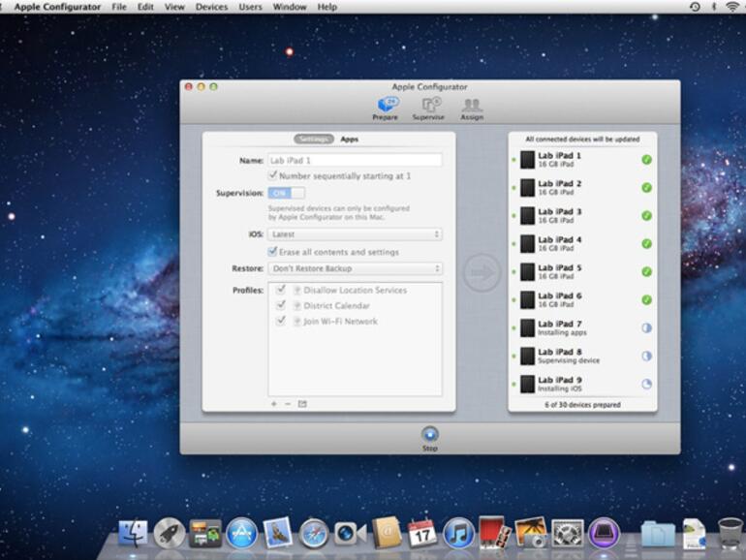Add a profile with the plus icon
Viewport: 746px width, 560px height.
click(x=273, y=404)
